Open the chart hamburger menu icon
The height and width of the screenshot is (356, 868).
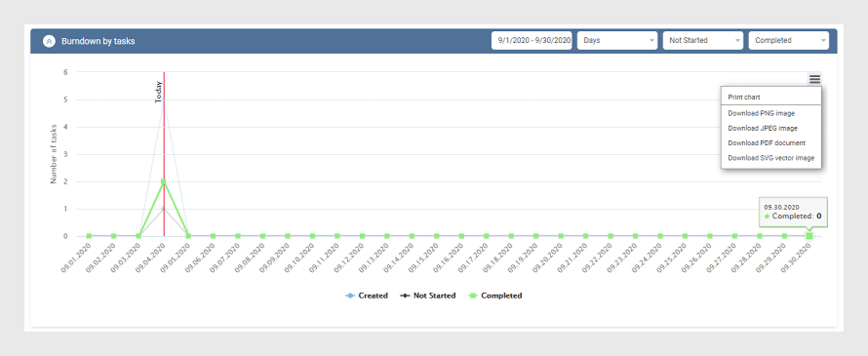coord(814,79)
